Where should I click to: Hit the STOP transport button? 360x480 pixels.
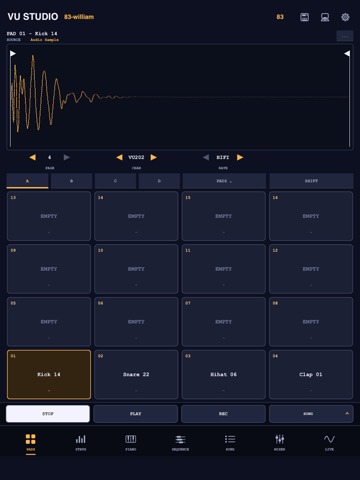tap(48, 414)
